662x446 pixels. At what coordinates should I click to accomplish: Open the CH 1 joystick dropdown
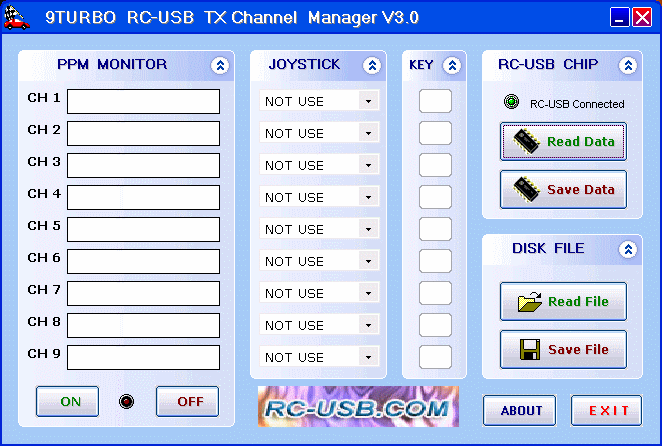(369, 101)
